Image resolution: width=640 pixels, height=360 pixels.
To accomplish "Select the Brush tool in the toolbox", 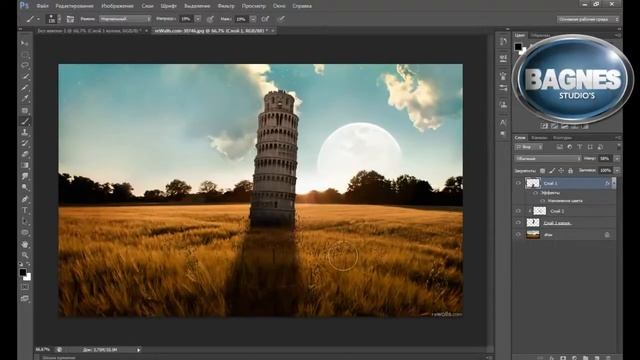I will (x=25, y=121).
